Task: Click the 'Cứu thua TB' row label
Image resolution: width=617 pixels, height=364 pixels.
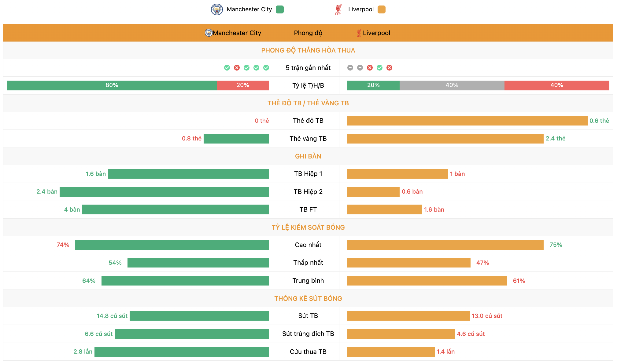Action: (308, 352)
